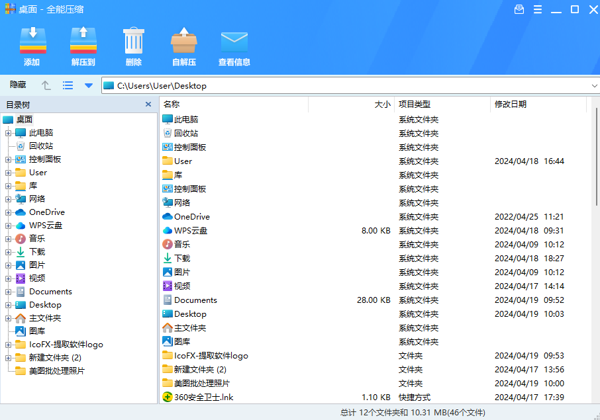
Task: Select 360安全卫士.lnk in file list
Action: pyautogui.click(x=203, y=397)
